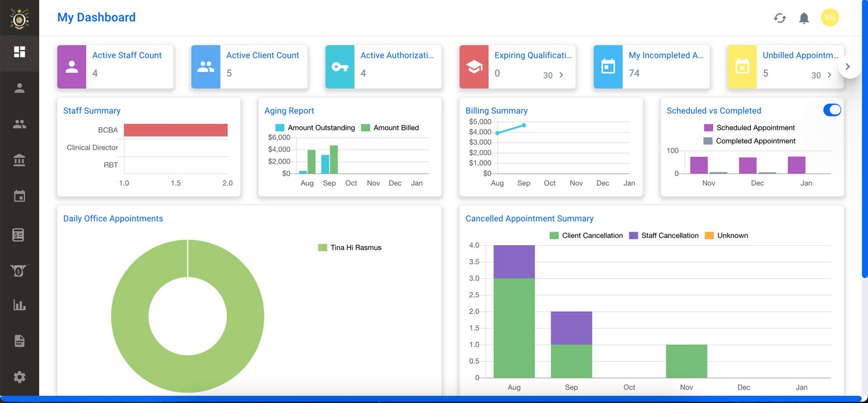Open the VG user avatar menu
The width and height of the screenshot is (868, 403).
pyautogui.click(x=830, y=18)
